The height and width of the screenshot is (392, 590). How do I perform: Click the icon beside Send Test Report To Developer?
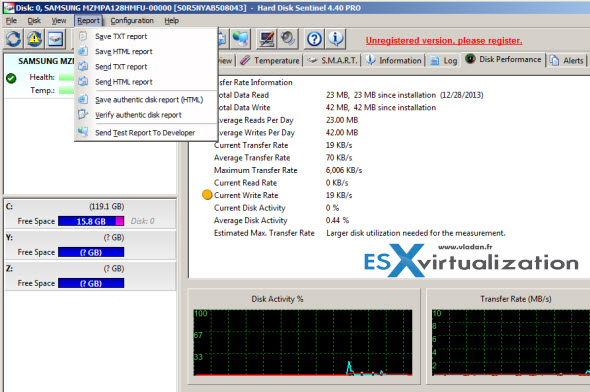coord(83,132)
